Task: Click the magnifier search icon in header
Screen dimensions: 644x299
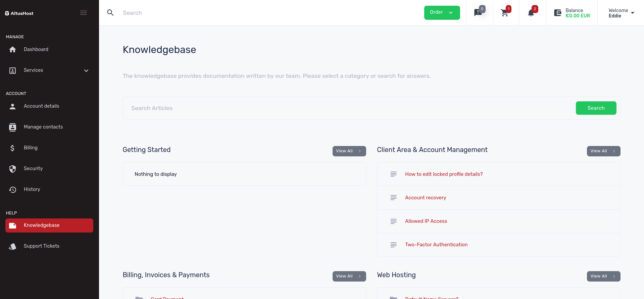Action: click(110, 13)
